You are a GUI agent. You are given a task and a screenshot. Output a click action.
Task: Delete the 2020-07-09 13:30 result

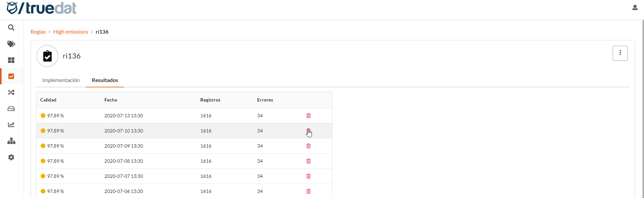click(308, 146)
